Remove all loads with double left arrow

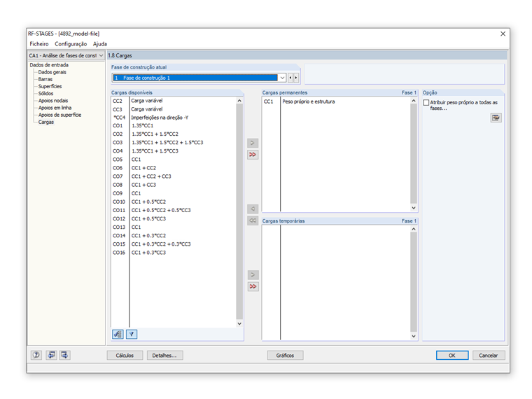(x=253, y=220)
